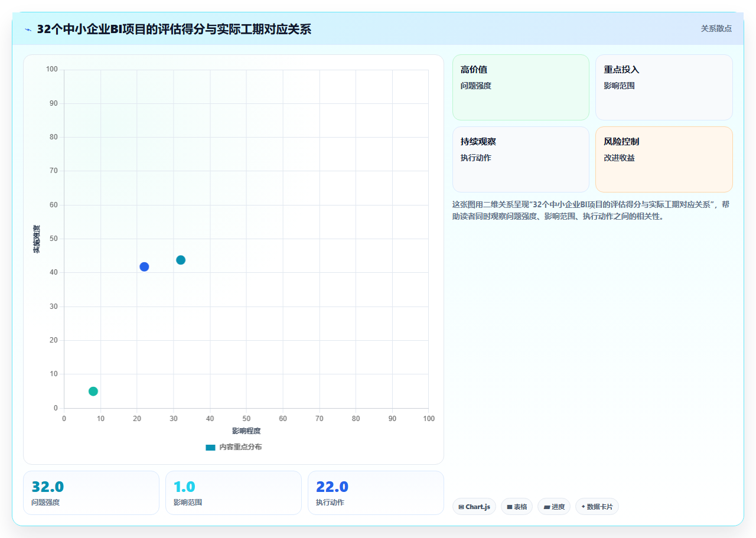Viewport: 756px width, 538px height.
Task: Select the 32.0 问题强度 stat card
Action: 91,493
